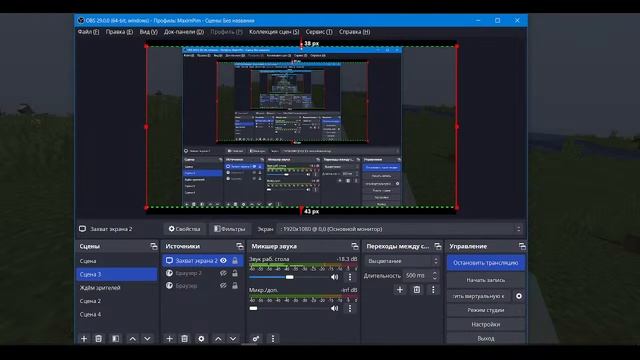Move scene down arrow in Сцены toolbar
Image resolution: width=640 pixels, height=360 pixels.
pos(147,339)
